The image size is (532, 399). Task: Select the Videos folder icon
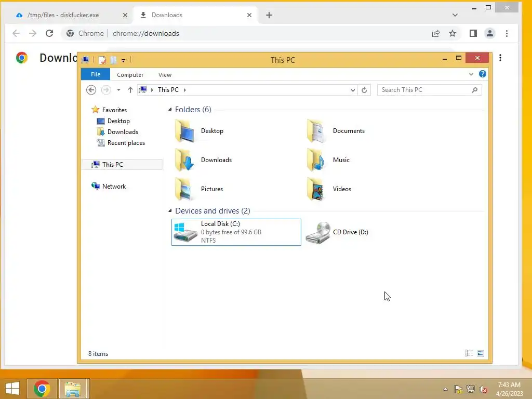pyautogui.click(x=316, y=189)
